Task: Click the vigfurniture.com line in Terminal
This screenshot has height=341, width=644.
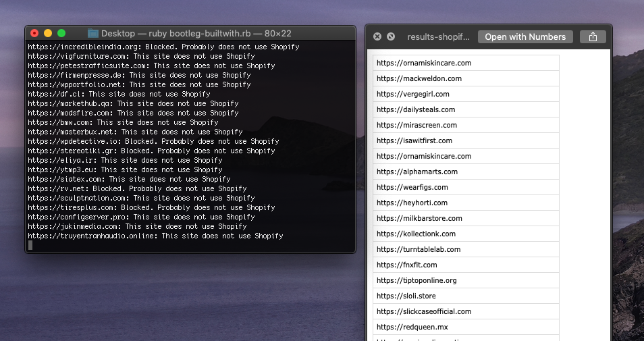Action: (141, 56)
